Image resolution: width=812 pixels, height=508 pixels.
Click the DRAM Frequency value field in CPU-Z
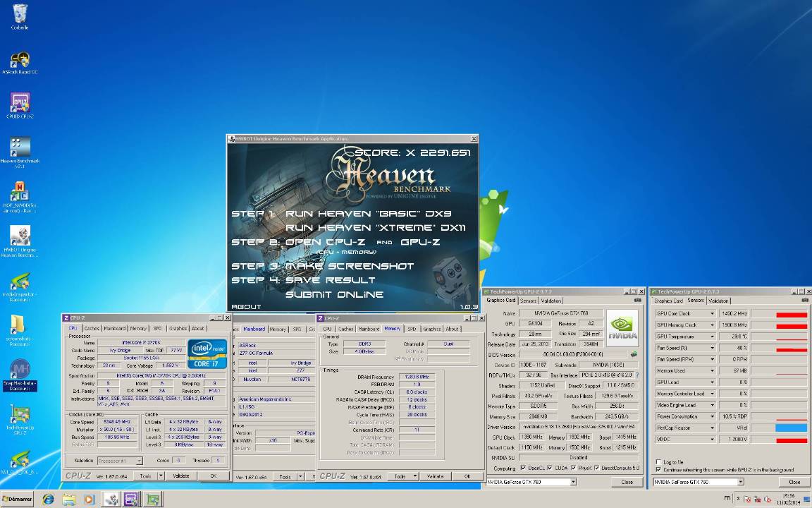pyautogui.click(x=417, y=377)
